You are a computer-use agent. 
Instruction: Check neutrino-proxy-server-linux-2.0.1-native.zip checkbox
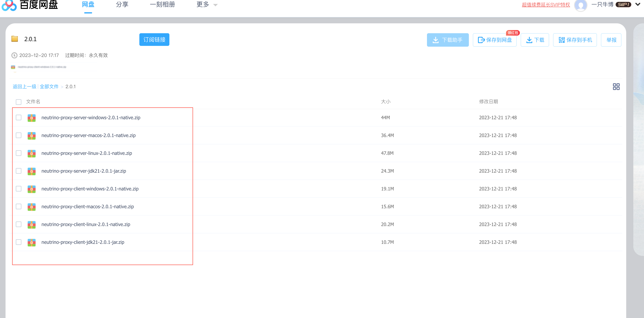point(19,153)
